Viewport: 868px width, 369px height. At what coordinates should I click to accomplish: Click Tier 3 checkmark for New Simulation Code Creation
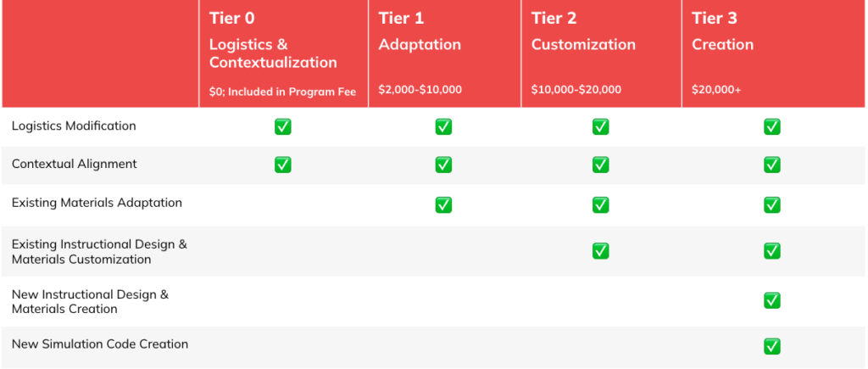tap(772, 347)
